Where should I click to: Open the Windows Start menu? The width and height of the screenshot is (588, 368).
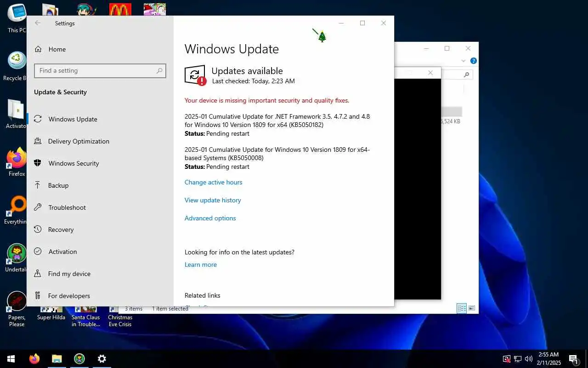11,359
